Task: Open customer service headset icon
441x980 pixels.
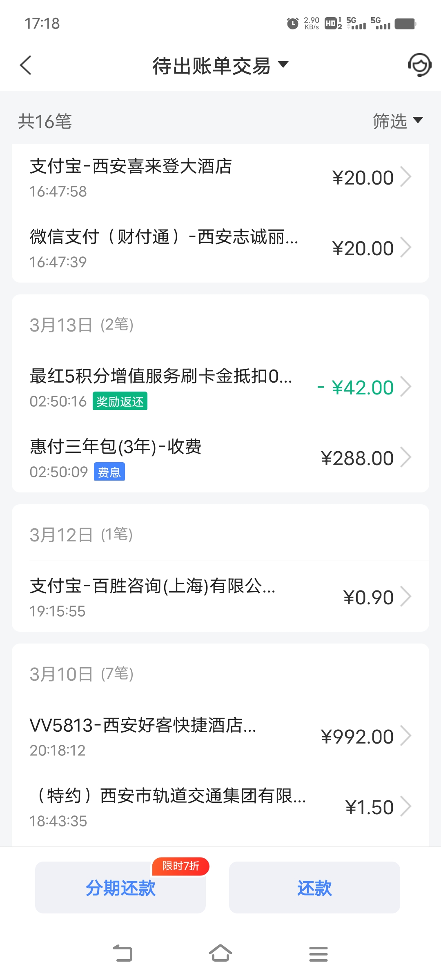Action: coord(419,65)
